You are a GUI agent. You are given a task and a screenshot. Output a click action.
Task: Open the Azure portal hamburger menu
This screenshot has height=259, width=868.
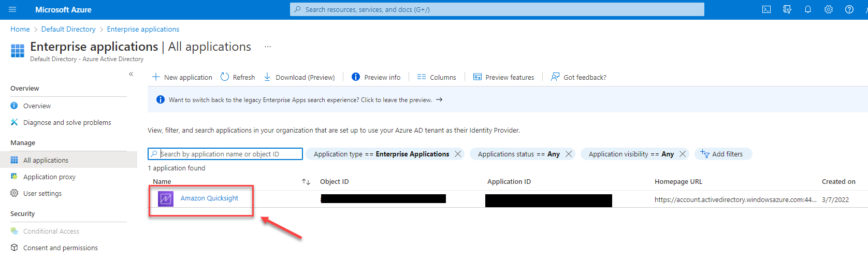tap(12, 9)
